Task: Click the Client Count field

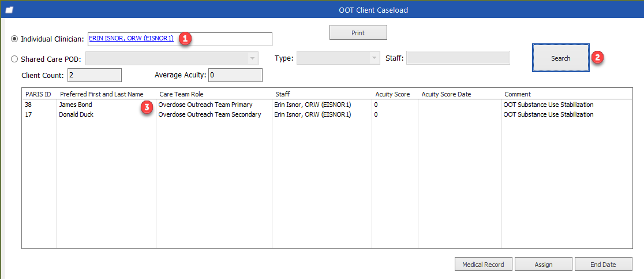Action: tap(94, 75)
